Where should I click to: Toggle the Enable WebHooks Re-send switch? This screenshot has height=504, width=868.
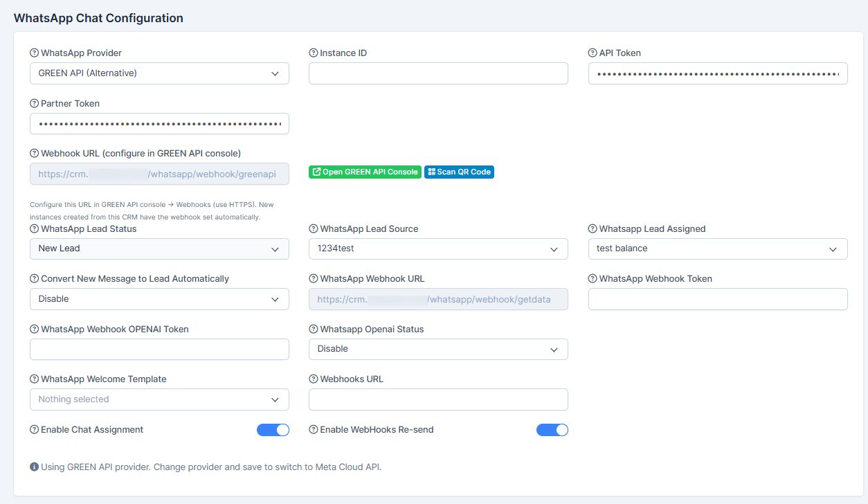click(x=552, y=430)
